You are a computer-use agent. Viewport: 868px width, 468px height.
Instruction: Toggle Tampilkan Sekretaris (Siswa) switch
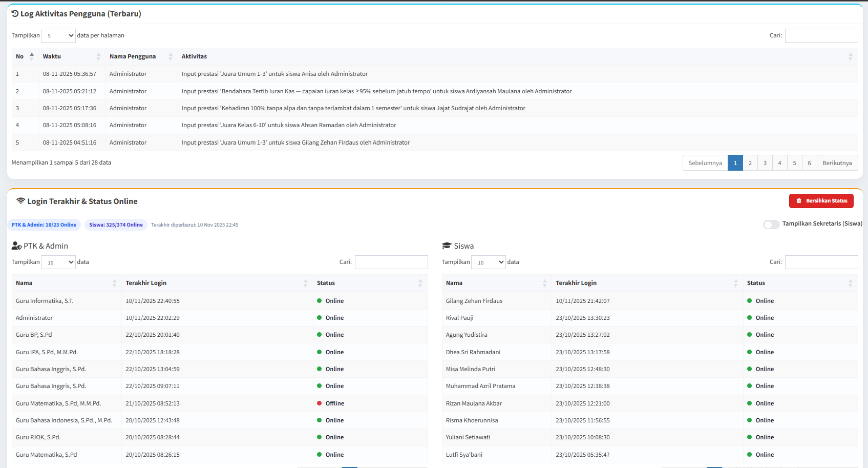click(x=771, y=225)
